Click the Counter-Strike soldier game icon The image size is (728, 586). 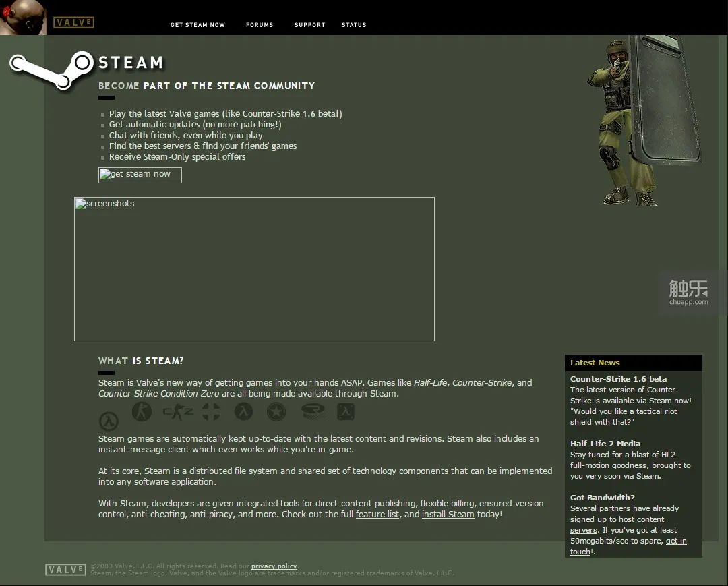tap(142, 411)
